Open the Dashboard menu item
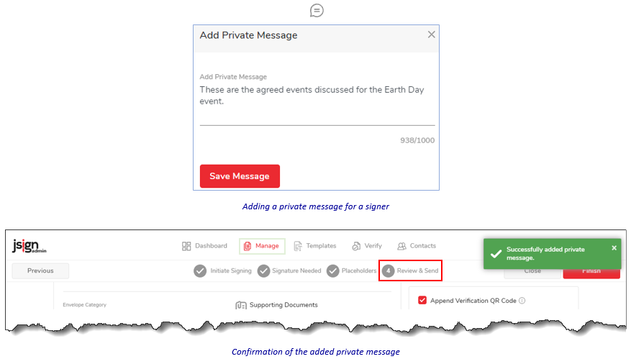This screenshot has height=364, width=631. pyautogui.click(x=204, y=246)
